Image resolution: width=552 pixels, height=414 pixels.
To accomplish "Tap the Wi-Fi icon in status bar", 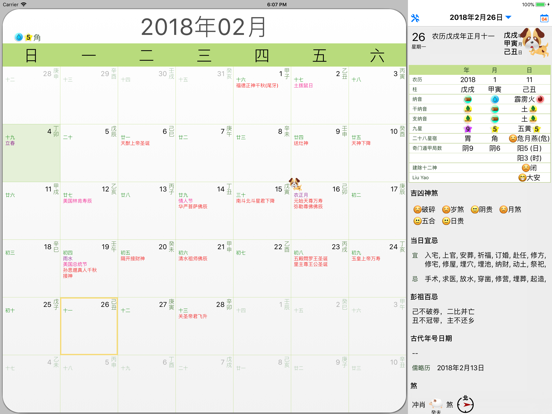I will click(24, 4).
